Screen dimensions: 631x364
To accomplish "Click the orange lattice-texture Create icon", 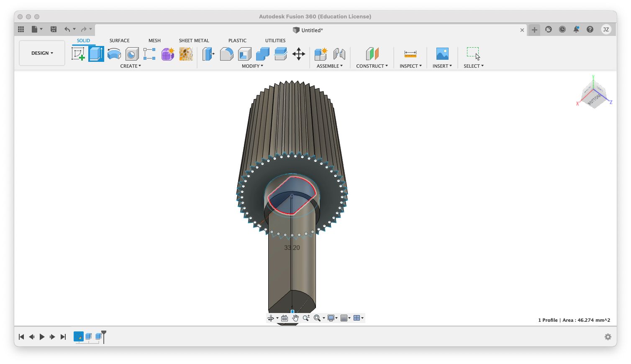I will tap(186, 54).
